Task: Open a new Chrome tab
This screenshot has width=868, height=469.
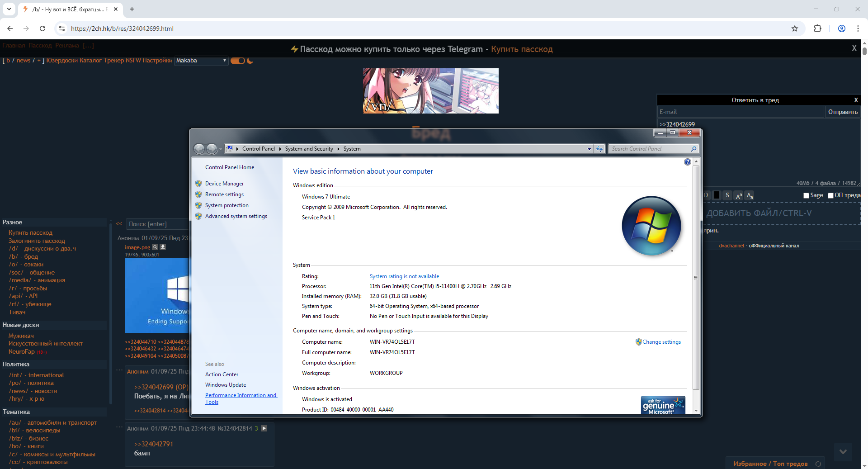Action: click(132, 9)
